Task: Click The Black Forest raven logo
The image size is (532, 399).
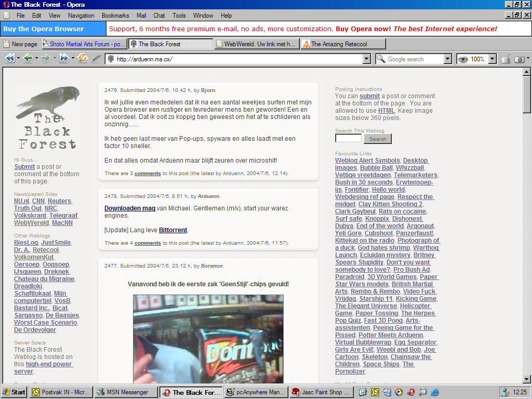Action: [47, 118]
